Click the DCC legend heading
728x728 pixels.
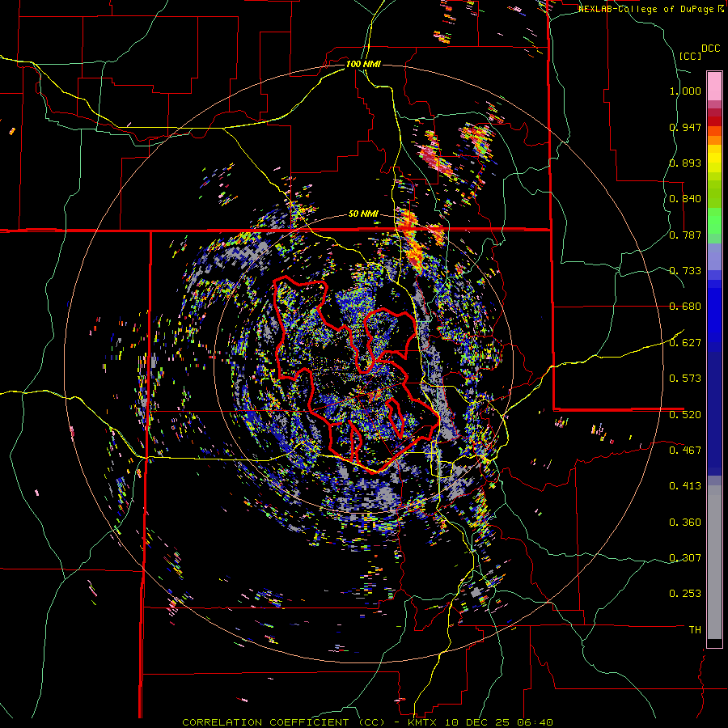(x=710, y=49)
